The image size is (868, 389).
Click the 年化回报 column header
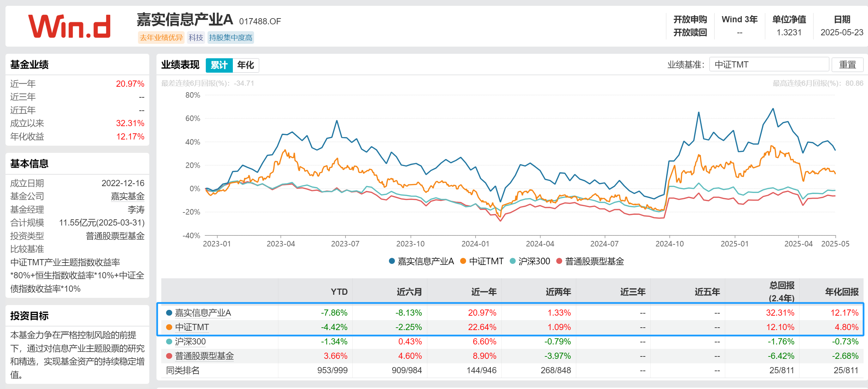pos(842,292)
